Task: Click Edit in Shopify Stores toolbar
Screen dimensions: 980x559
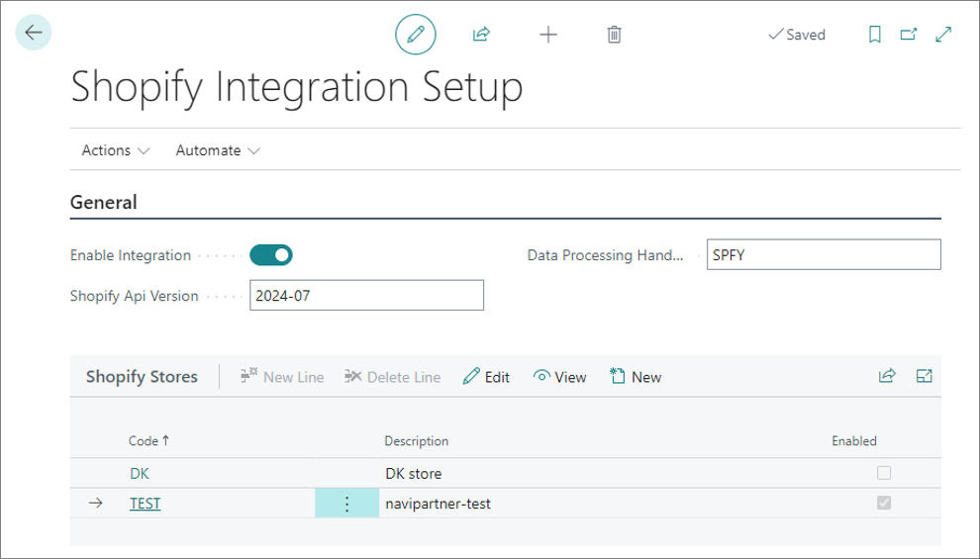Action: (486, 377)
